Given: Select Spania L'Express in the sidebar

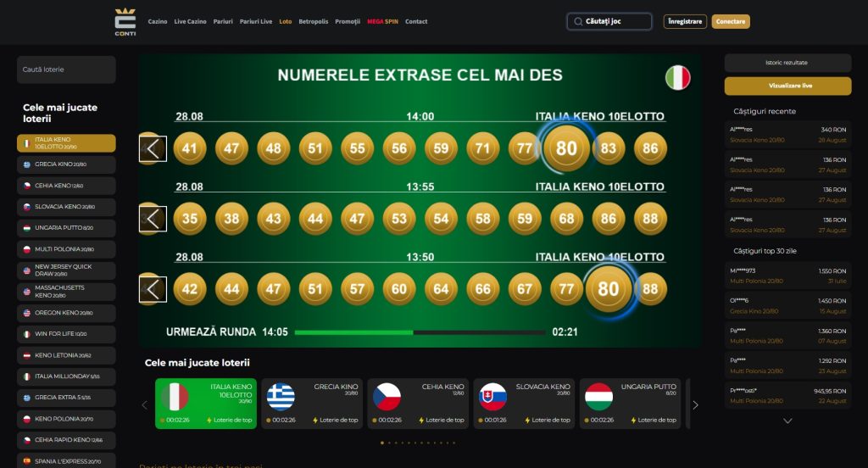Looking at the screenshot, I should [x=66, y=461].
